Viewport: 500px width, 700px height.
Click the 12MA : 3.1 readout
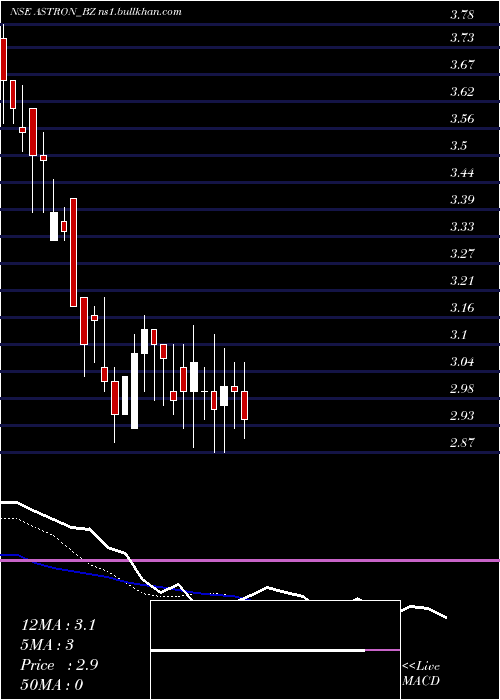click(58, 625)
